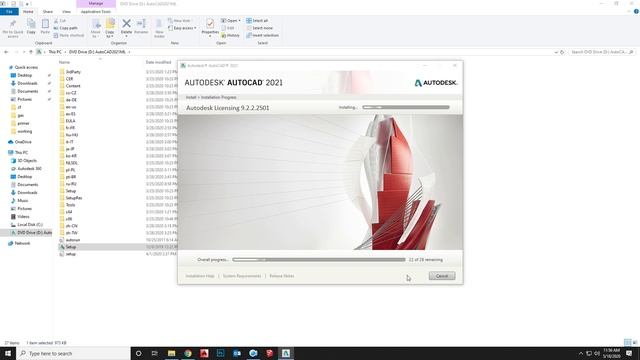Choose Copy path in the ribbon
This screenshot has width=640, height=360.
click(65, 28)
